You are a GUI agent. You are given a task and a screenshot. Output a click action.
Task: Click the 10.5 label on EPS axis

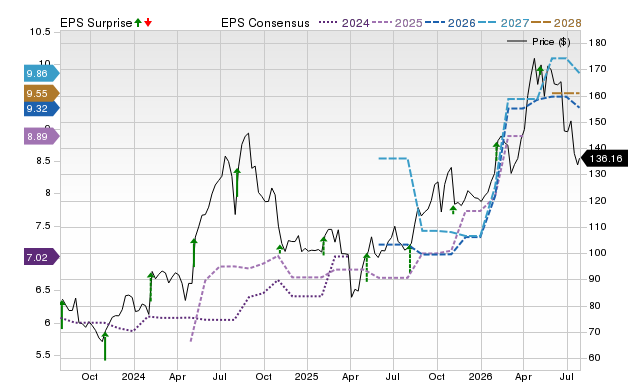pos(40,32)
